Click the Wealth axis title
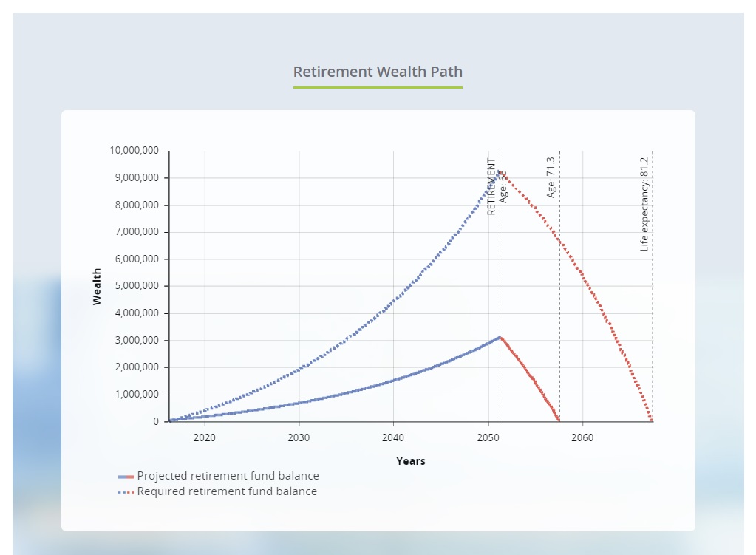 click(x=97, y=287)
